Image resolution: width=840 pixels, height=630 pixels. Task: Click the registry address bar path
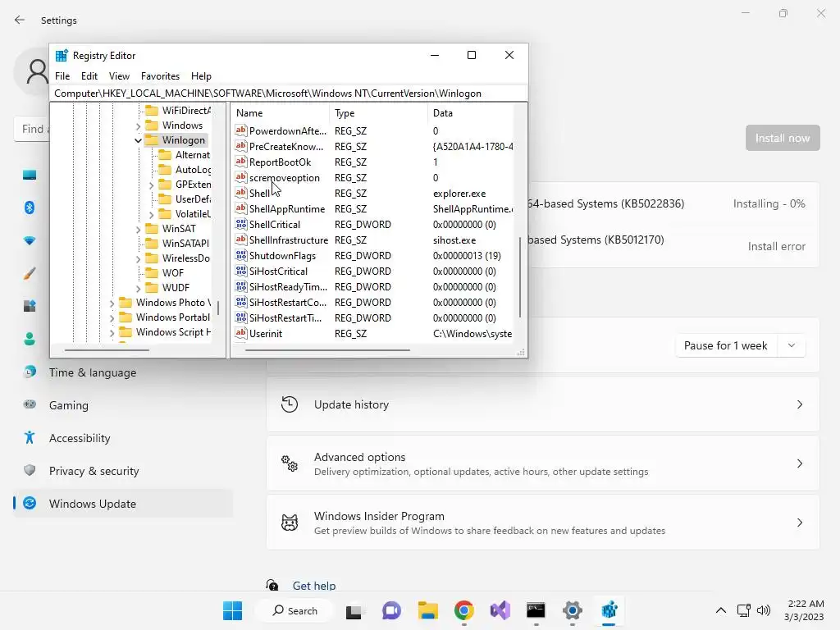click(x=289, y=94)
